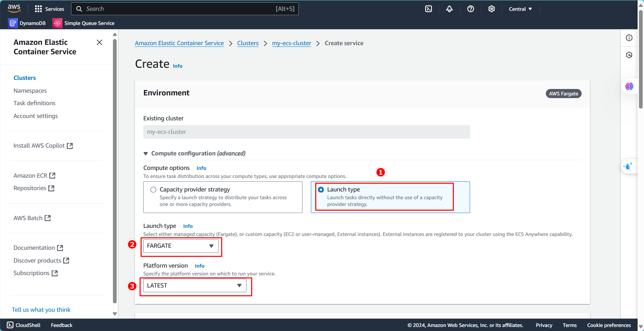Screen dimensions: 644x331
Task: Click the AWS Fargate badge
Action: tap(563, 94)
